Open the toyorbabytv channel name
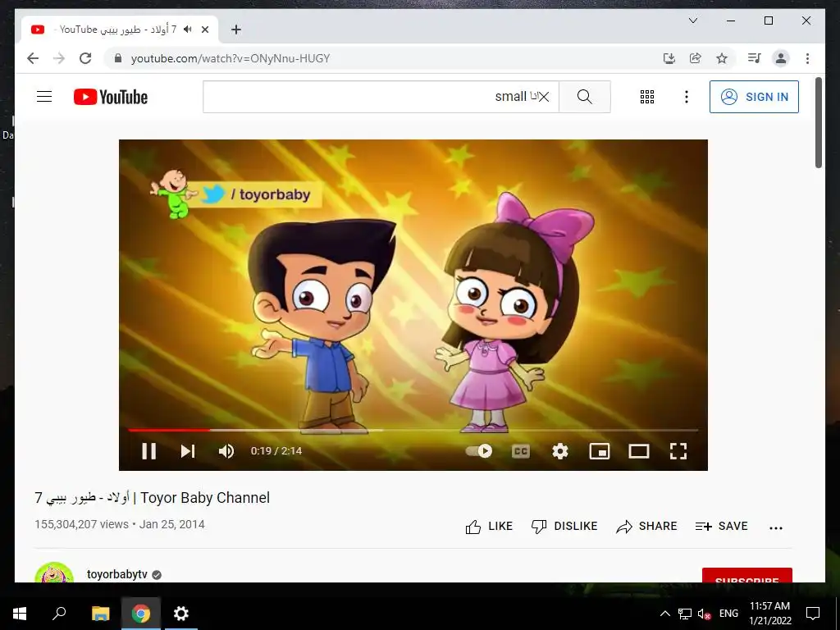 (116, 574)
